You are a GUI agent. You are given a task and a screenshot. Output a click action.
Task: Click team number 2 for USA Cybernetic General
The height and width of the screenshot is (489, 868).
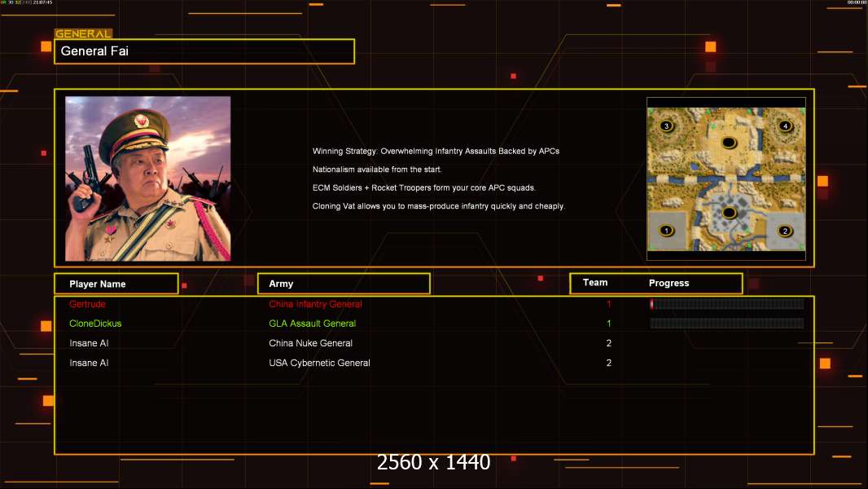609,363
